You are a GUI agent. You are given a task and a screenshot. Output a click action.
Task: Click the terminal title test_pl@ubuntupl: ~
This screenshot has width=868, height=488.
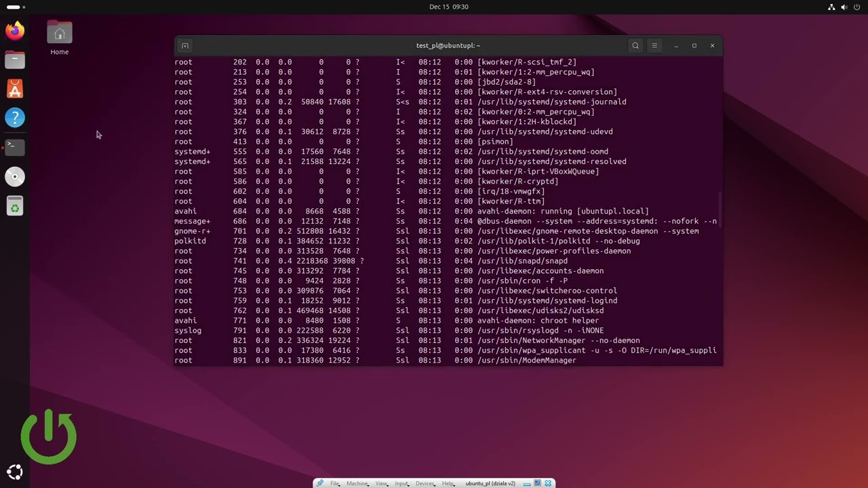pyautogui.click(x=448, y=45)
